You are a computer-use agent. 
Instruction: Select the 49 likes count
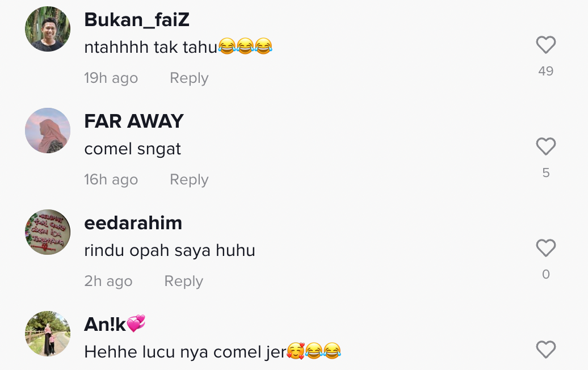tap(545, 71)
